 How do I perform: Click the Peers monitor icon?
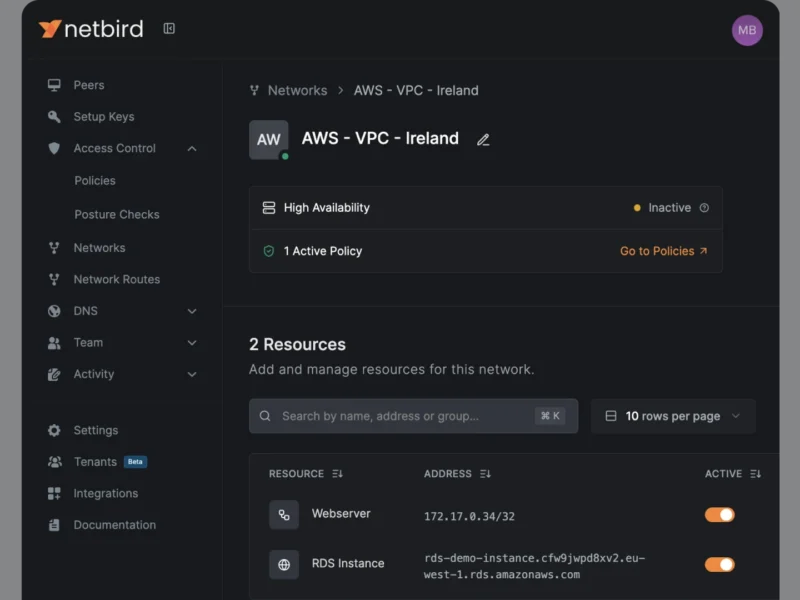click(x=54, y=85)
